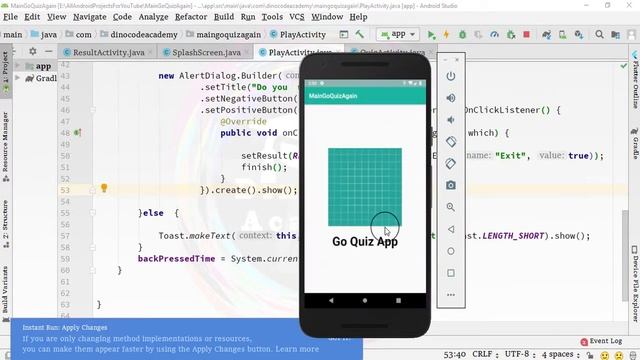
Task: Tap the Home button on the phone screen
Action: point(365,300)
